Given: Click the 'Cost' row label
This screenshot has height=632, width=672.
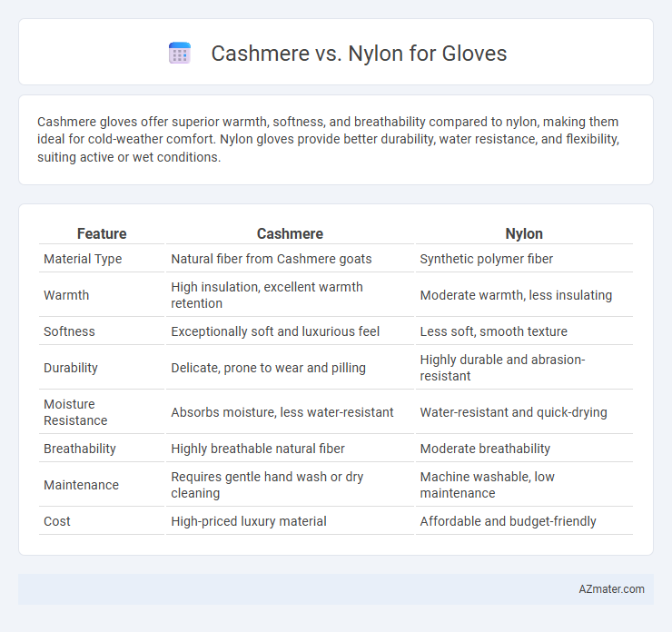Looking at the screenshot, I should (x=57, y=521).
